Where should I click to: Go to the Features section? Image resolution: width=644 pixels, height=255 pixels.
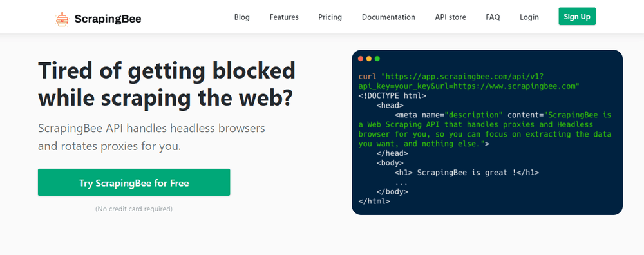(x=284, y=17)
